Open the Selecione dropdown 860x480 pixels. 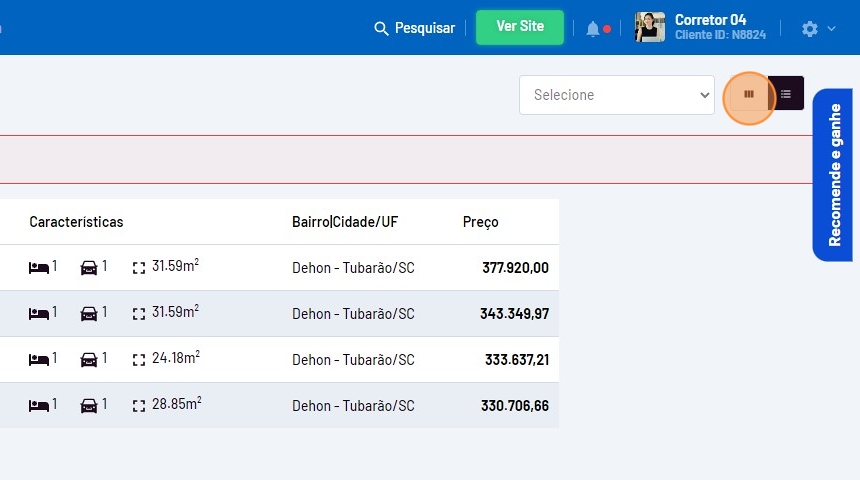[x=616, y=95]
